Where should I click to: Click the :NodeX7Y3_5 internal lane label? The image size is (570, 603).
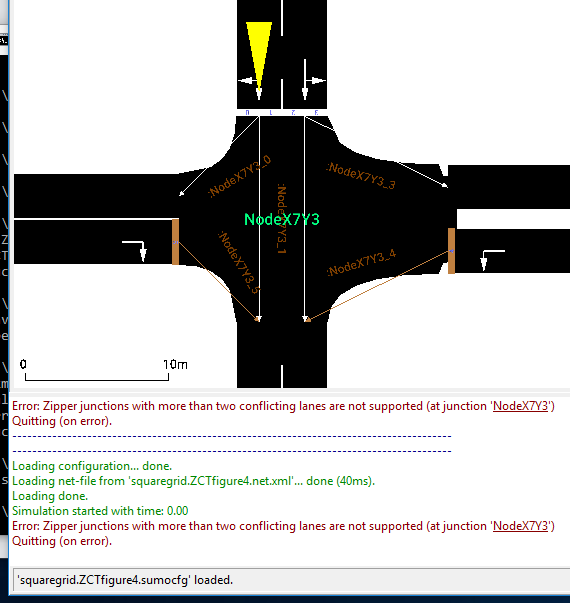click(239, 262)
